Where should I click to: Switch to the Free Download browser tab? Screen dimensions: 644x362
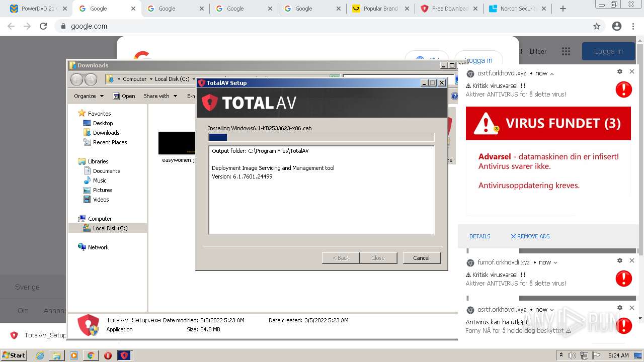click(449, 9)
